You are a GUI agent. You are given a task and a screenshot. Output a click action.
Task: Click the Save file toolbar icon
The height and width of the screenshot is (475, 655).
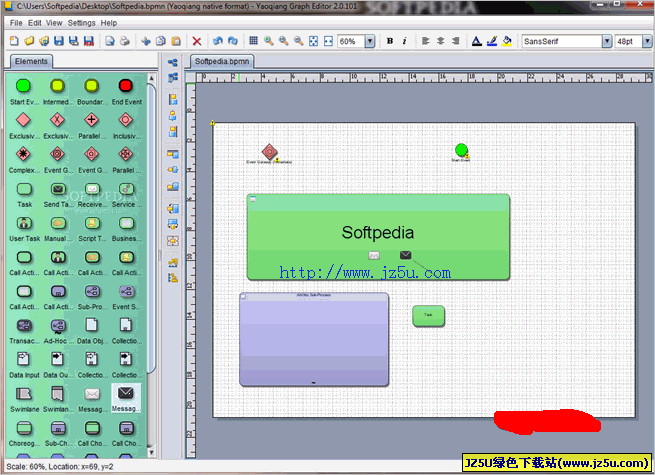[59, 41]
